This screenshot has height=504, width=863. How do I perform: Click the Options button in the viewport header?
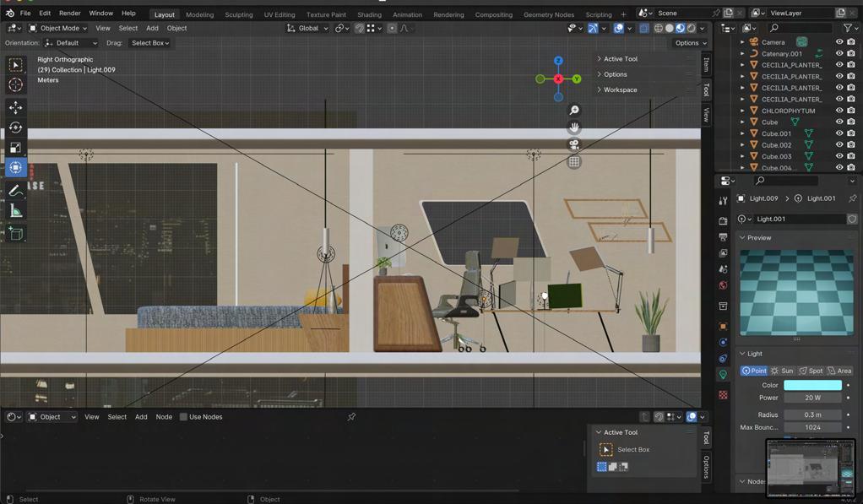[690, 43]
